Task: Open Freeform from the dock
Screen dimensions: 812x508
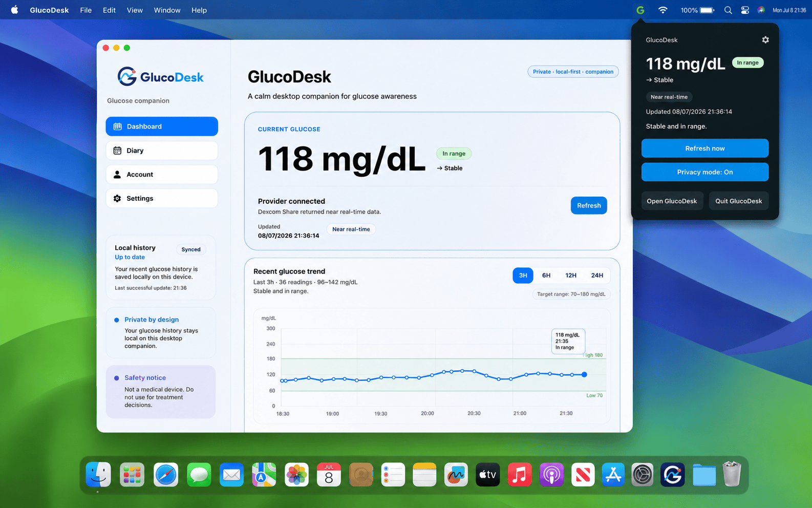Action: tap(456, 475)
